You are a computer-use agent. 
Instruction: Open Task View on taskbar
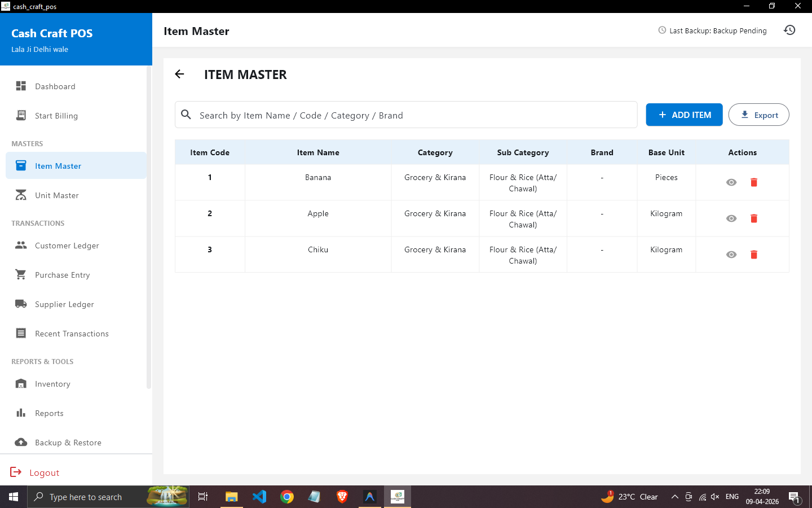pyautogui.click(x=203, y=497)
